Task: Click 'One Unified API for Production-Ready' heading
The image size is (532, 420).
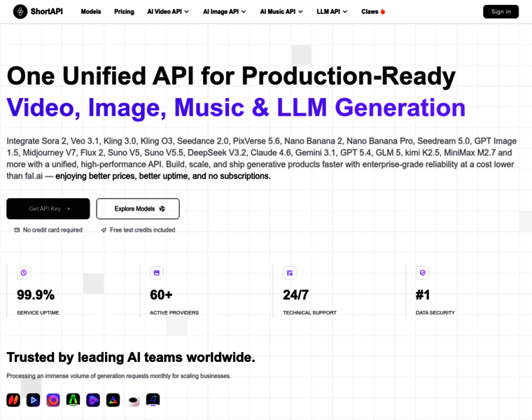Action: 231,76
